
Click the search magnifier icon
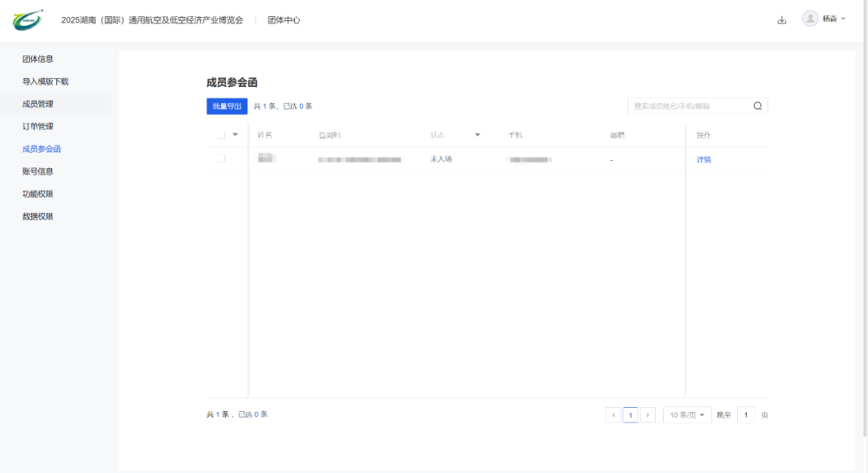(x=757, y=105)
